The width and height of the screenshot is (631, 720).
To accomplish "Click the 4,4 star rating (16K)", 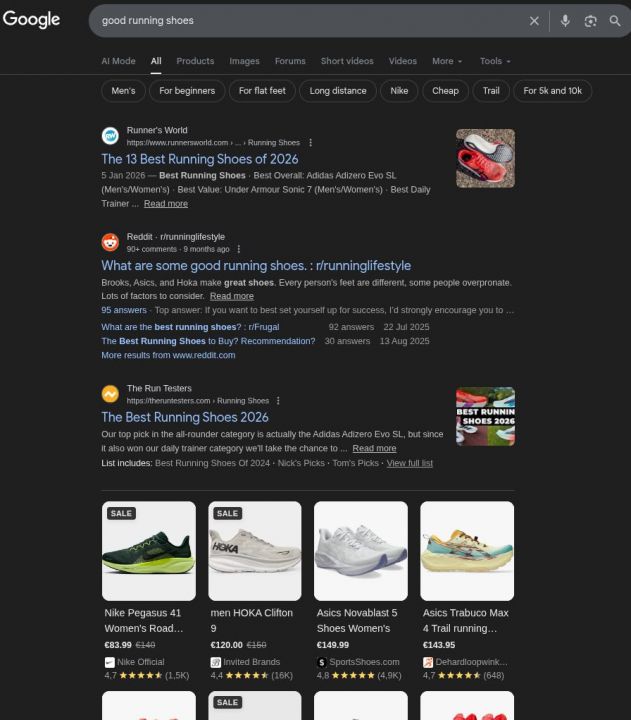I will click(252, 675).
